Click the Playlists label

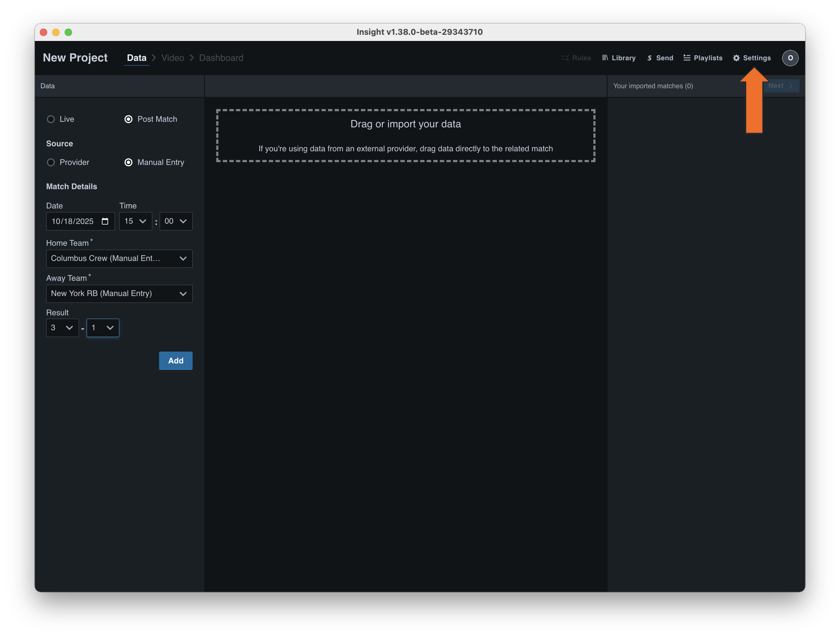click(708, 58)
